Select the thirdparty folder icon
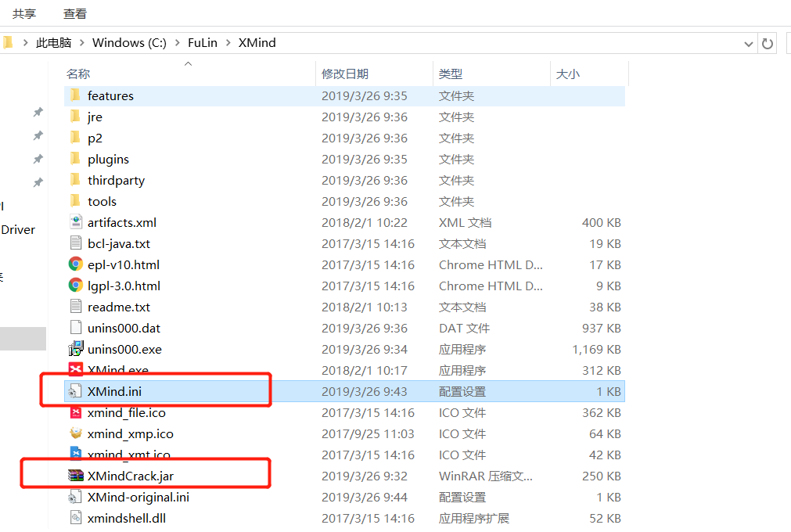This screenshot has height=532, width=791. tap(75, 180)
